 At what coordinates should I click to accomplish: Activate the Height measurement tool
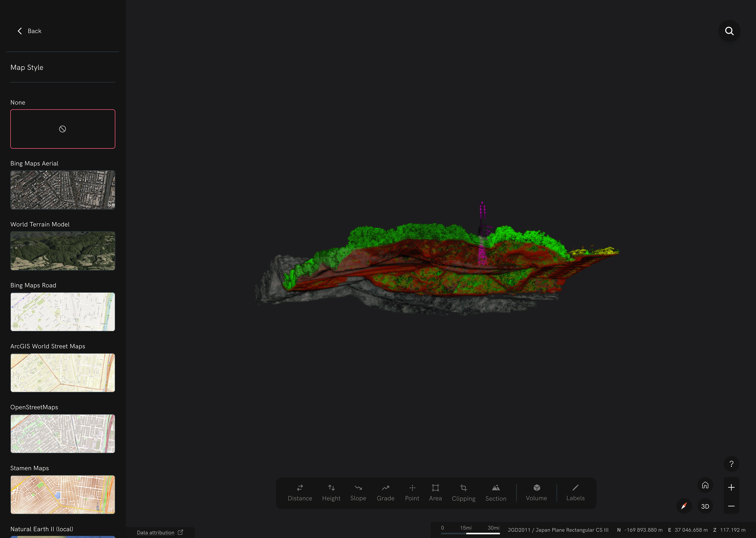(x=331, y=492)
